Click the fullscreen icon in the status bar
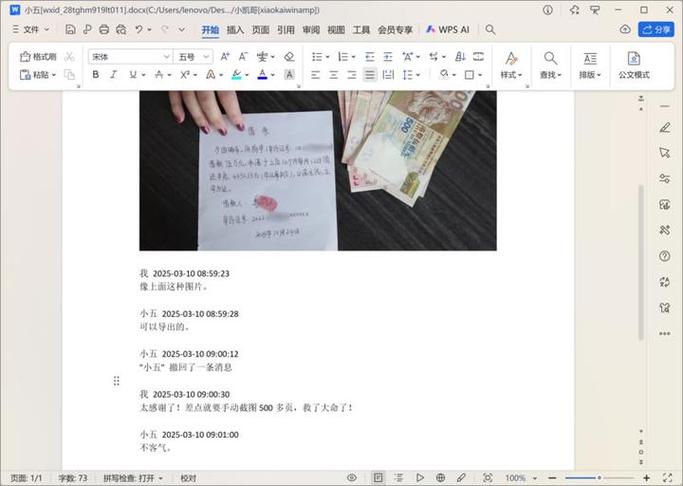Screen dimensions: 683x486 click(667, 478)
